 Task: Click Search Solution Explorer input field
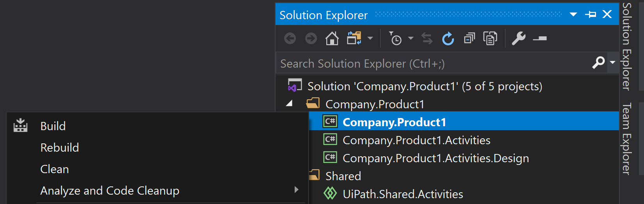433,63
